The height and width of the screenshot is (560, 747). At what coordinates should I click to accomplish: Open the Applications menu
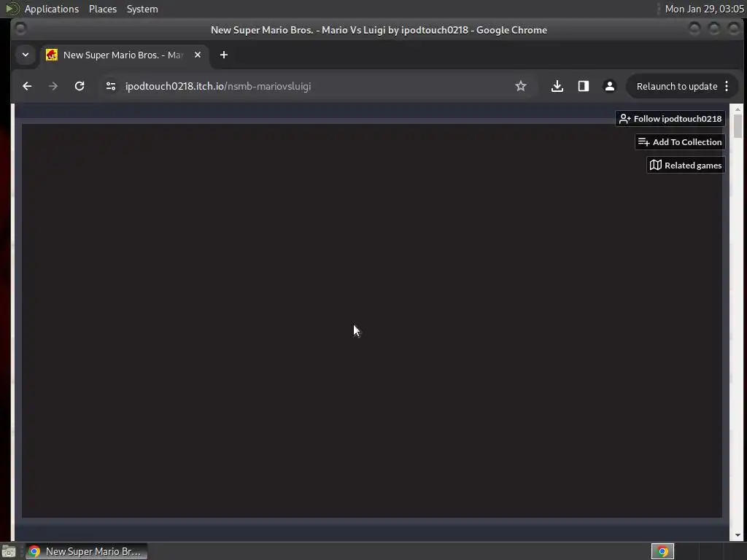[52, 9]
